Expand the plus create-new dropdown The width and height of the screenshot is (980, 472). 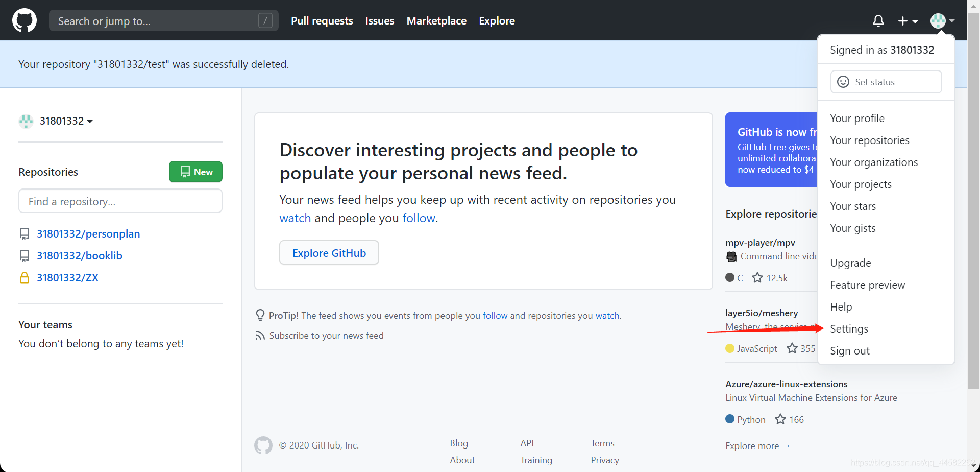(x=908, y=21)
